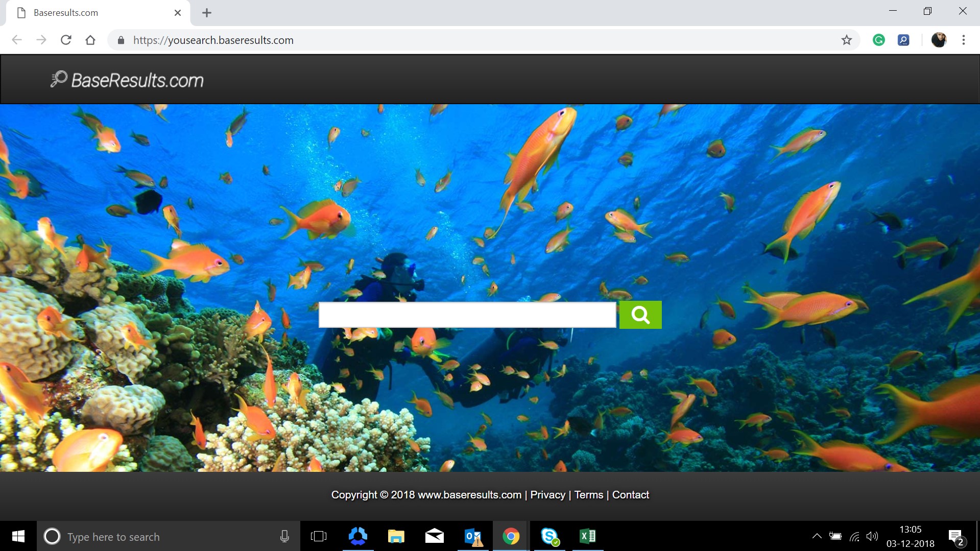The image size is (980, 551).
Task: Open Chrome's three-dot menu
Action: click(x=963, y=40)
